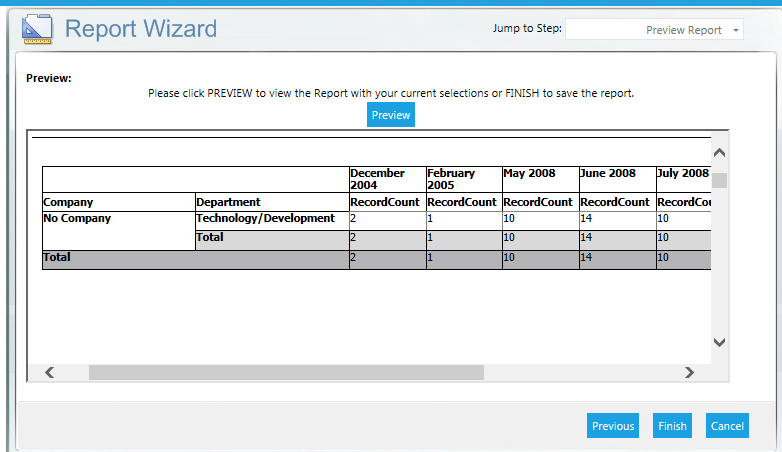
Task: Click the June 2008 column header
Action: (608, 174)
